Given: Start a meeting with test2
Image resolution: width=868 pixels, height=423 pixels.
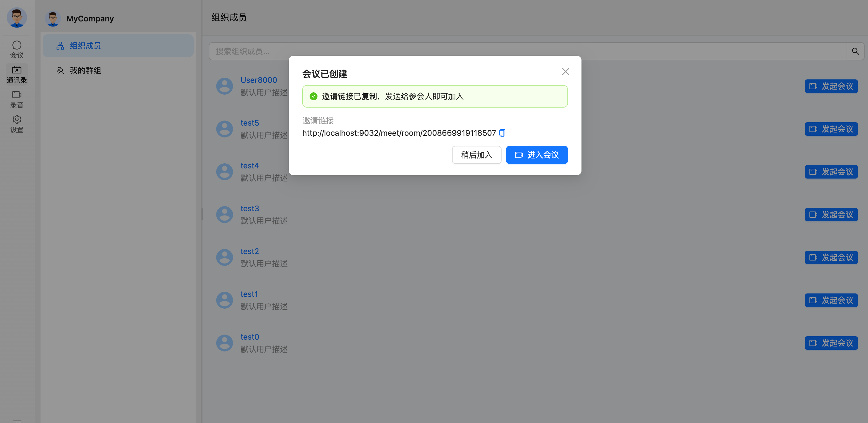Looking at the screenshot, I should pyautogui.click(x=831, y=257).
